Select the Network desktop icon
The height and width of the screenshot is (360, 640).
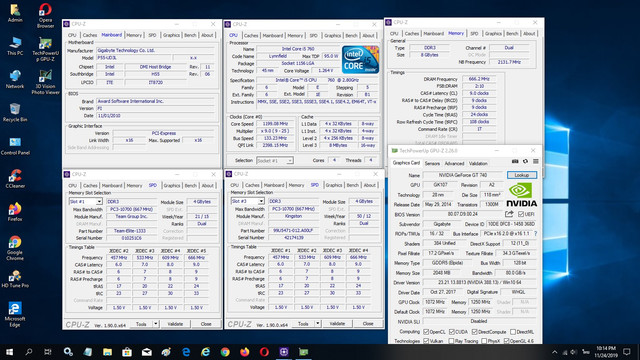[x=15, y=79]
